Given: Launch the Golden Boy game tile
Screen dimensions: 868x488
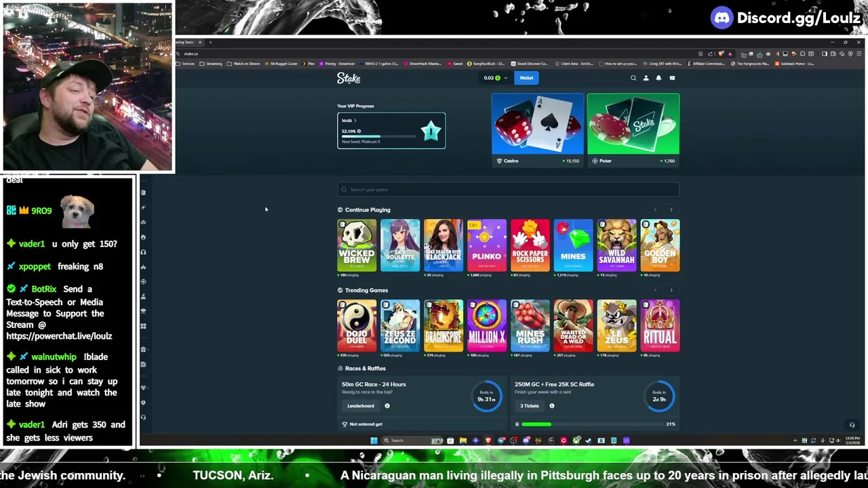Looking at the screenshot, I should pyautogui.click(x=660, y=245).
